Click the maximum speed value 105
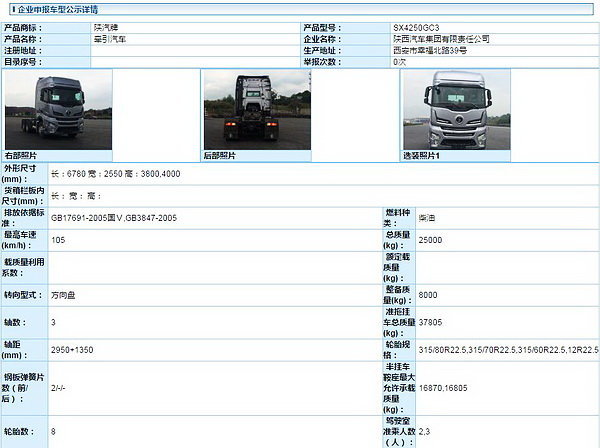This screenshot has width=600, height=448. (58, 240)
